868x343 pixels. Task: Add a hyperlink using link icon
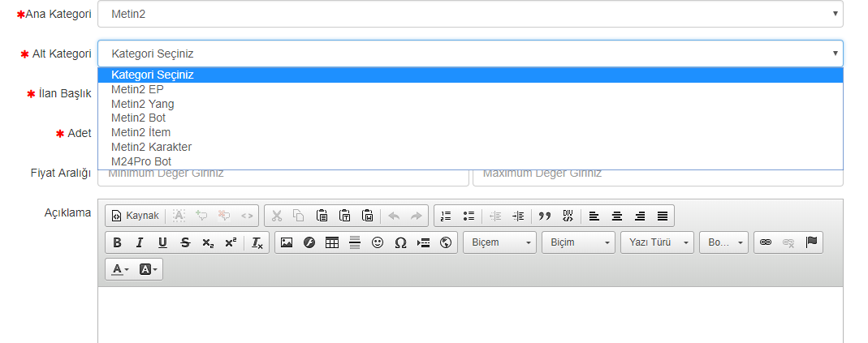[x=765, y=242]
